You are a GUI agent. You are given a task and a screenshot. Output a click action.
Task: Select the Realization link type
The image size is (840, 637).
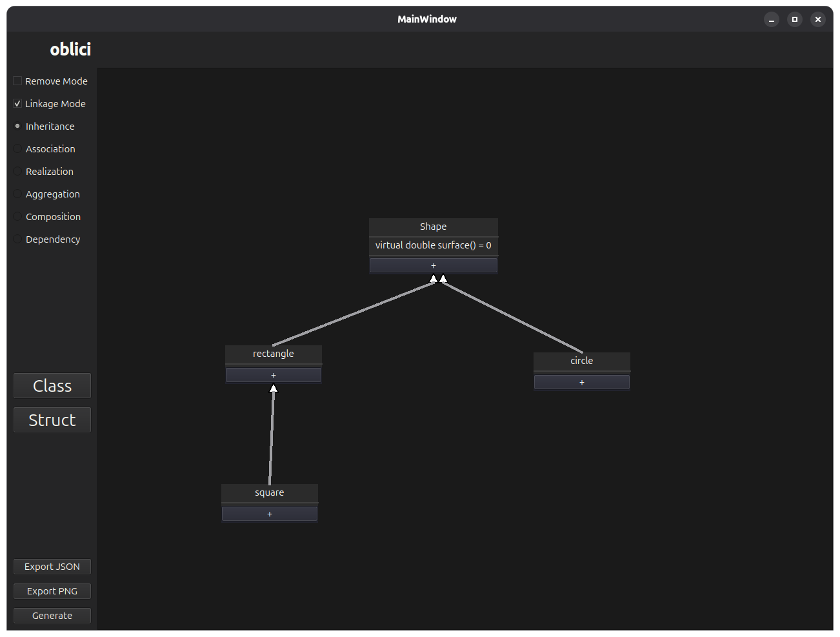[17, 171]
